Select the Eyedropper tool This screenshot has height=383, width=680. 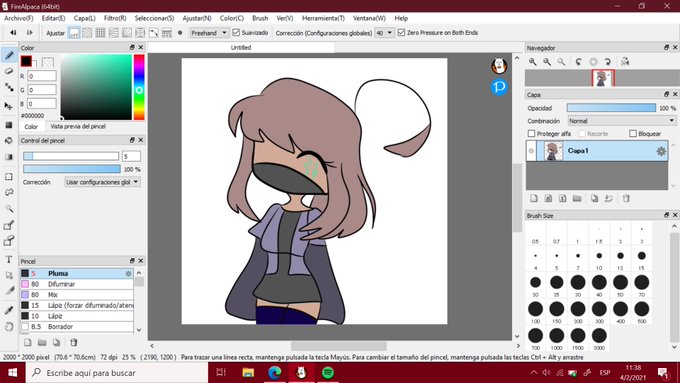point(9,310)
